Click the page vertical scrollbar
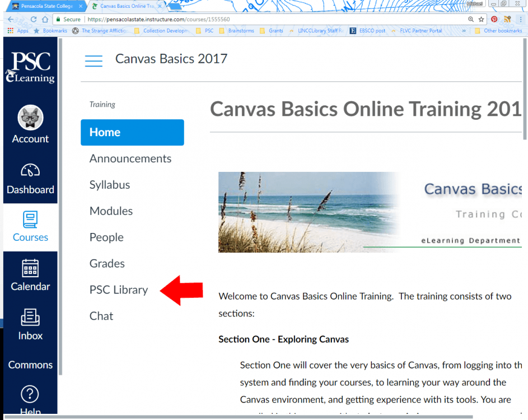Screen dimensions: 528x420 click(x=525, y=88)
